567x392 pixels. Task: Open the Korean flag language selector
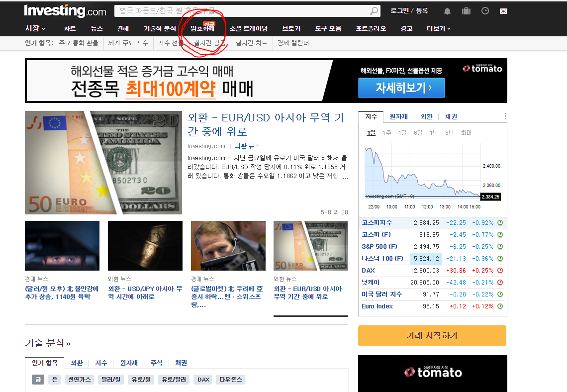coord(503,11)
